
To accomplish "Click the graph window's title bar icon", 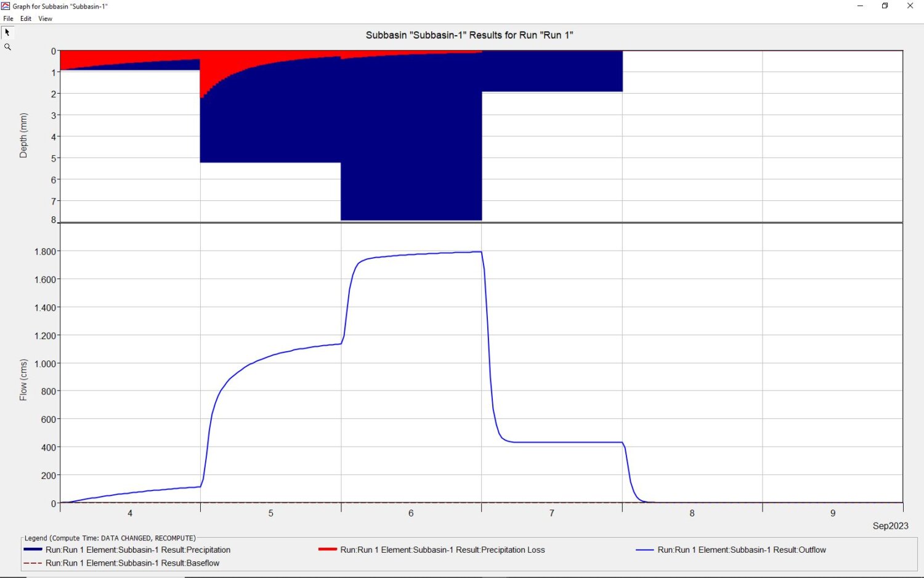I will pos(6,6).
